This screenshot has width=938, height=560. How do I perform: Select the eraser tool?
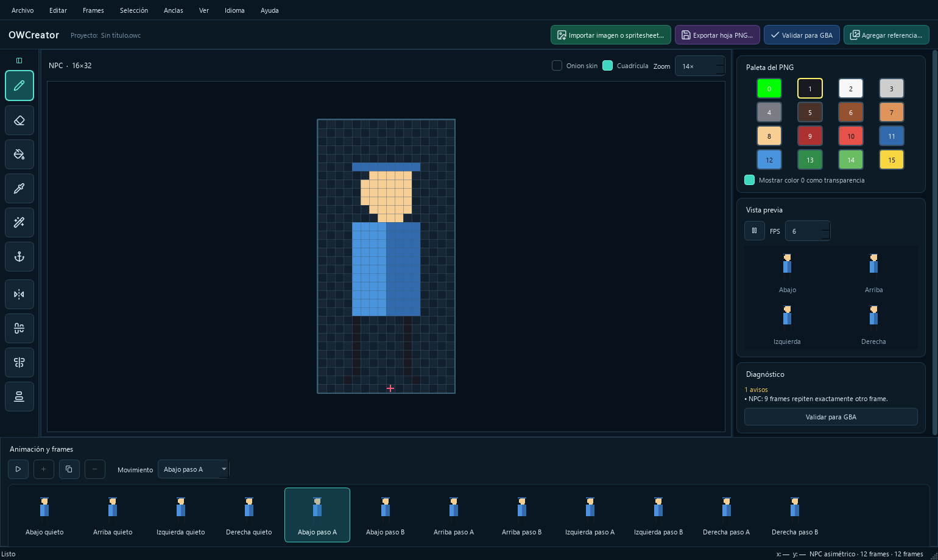click(19, 120)
